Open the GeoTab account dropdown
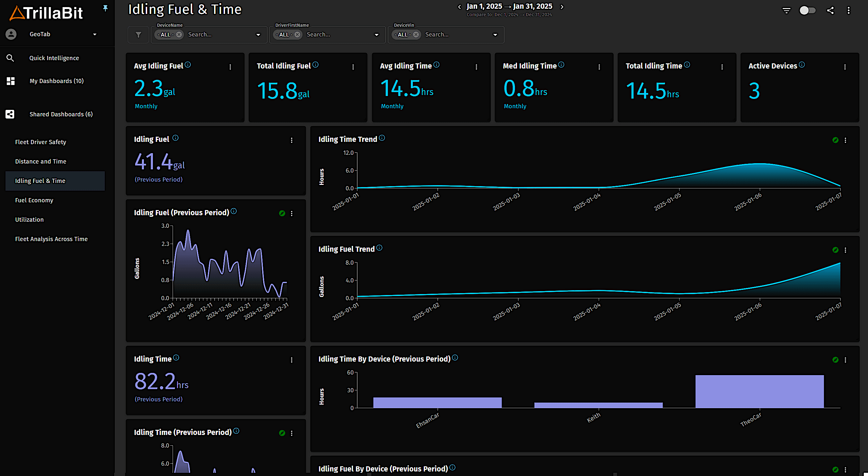Image resolution: width=868 pixels, height=476 pixels. (95, 34)
